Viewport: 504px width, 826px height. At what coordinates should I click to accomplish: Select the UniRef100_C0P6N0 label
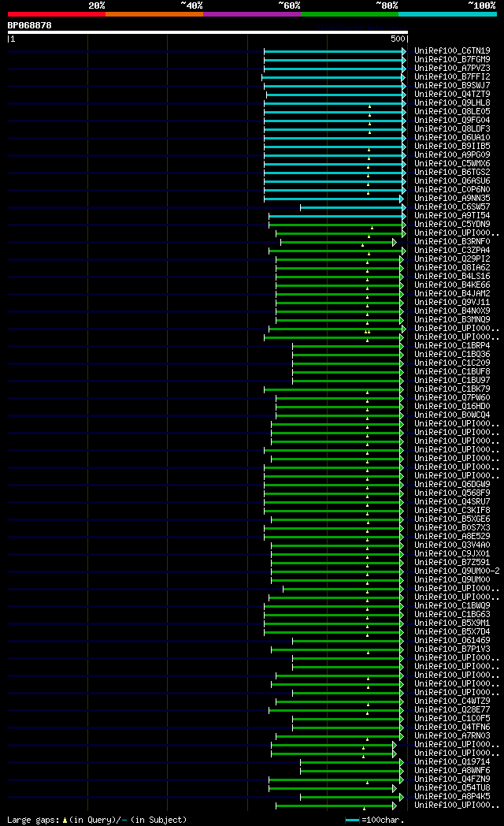pyautogui.click(x=452, y=190)
